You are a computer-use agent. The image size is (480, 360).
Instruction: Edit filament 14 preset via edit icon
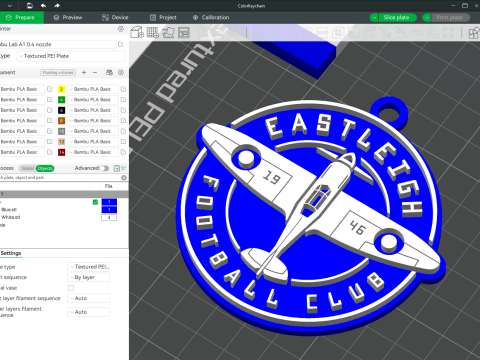[123, 152]
